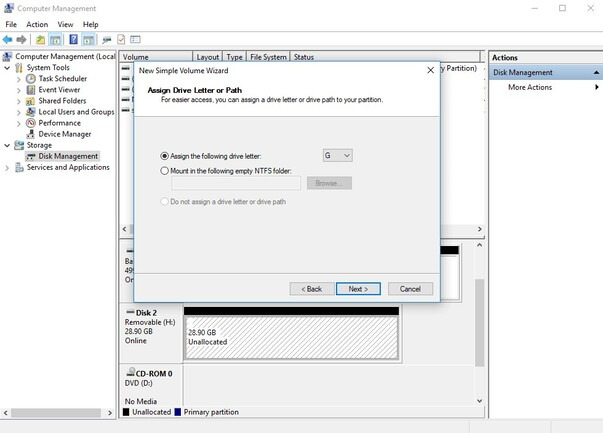The height and width of the screenshot is (433, 603).
Task: Click the Event Viewer book icon
Action: coord(31,90)
